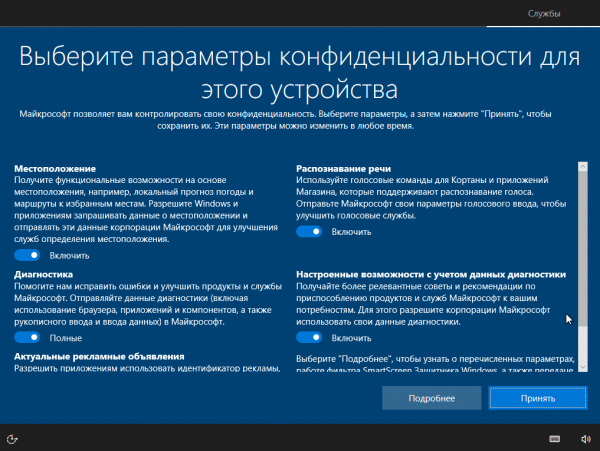Click the Принять button
The height and width of the screenshot is (451, 600).
click(538, 398)
